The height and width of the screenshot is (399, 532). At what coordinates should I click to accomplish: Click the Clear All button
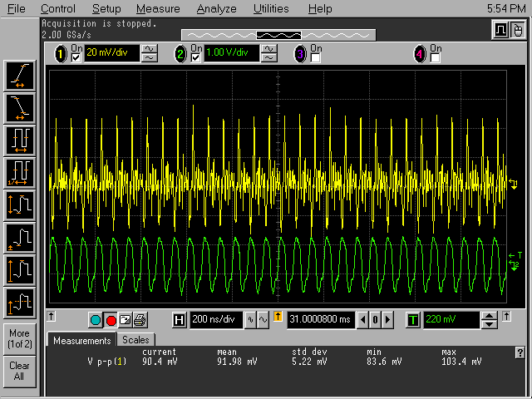(19, 371)
